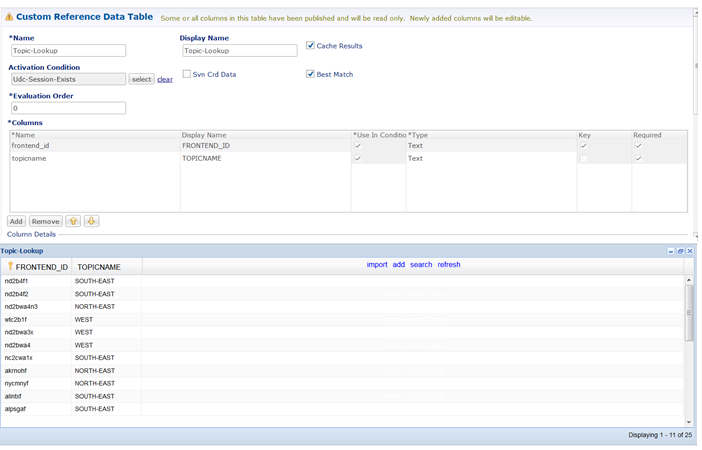Toggle Use In Conditions for topicname
The image size is (702, 450).
pyautogui.click(x=358, y=158)
